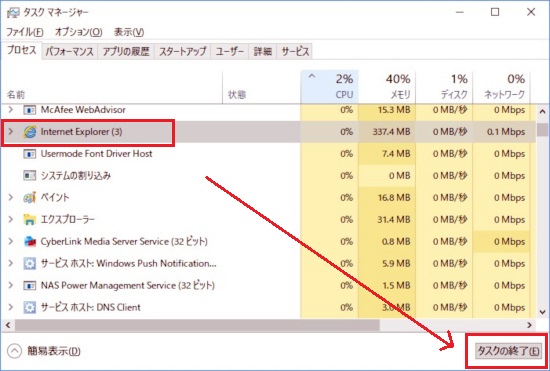Switch to the パフォーマンス tab

(x=69, y=52)
